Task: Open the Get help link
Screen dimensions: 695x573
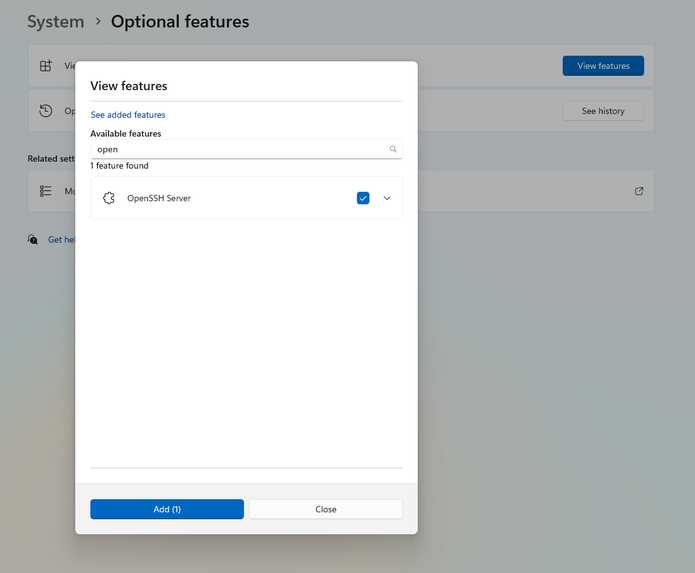Action: tap(62, 240)
